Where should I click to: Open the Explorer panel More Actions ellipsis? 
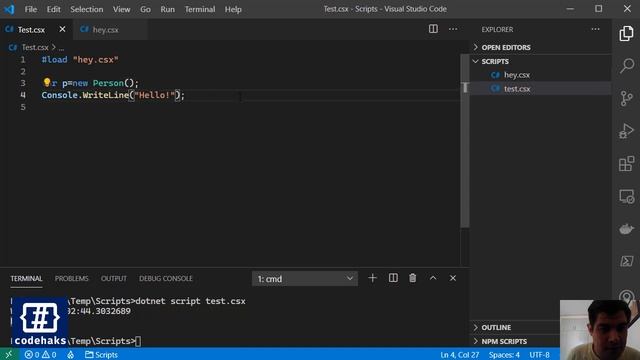596,29
